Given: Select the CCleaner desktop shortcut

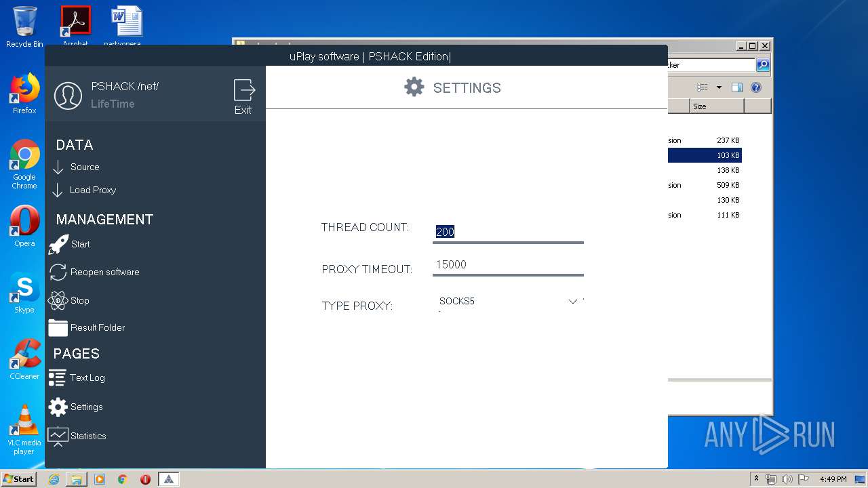Looking at the screenshot, I should point(24,359).
